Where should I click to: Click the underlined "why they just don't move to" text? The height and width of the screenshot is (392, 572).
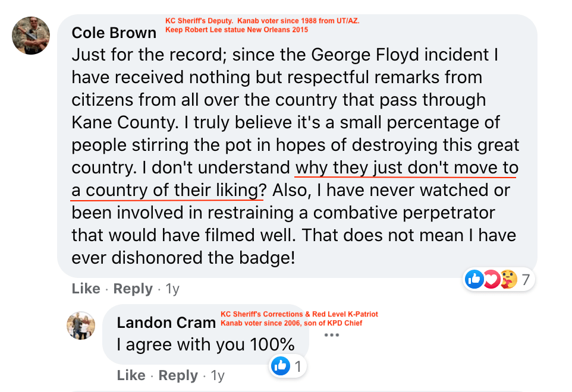pos(407,168)
